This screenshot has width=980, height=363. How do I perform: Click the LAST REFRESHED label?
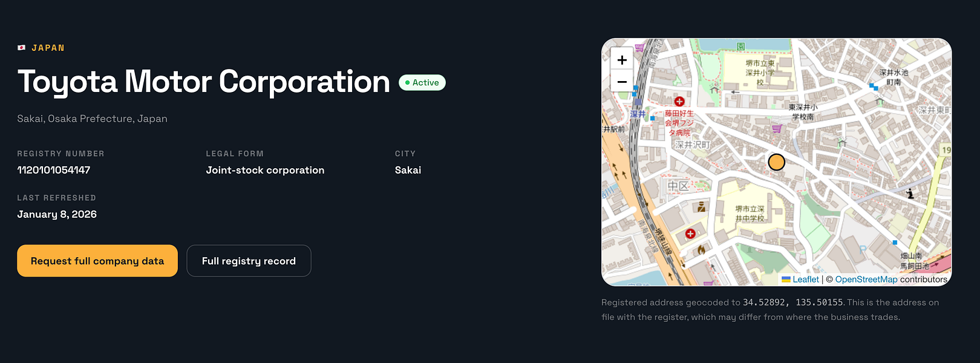56,198
